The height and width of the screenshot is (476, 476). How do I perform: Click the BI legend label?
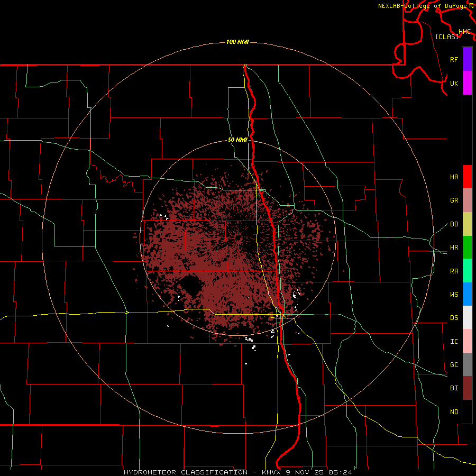click(x=454, y=388)
